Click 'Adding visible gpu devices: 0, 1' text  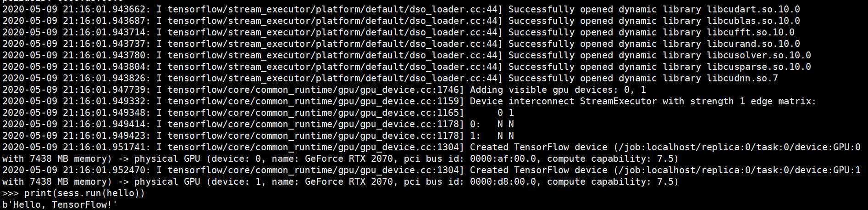tap(558, 90)
